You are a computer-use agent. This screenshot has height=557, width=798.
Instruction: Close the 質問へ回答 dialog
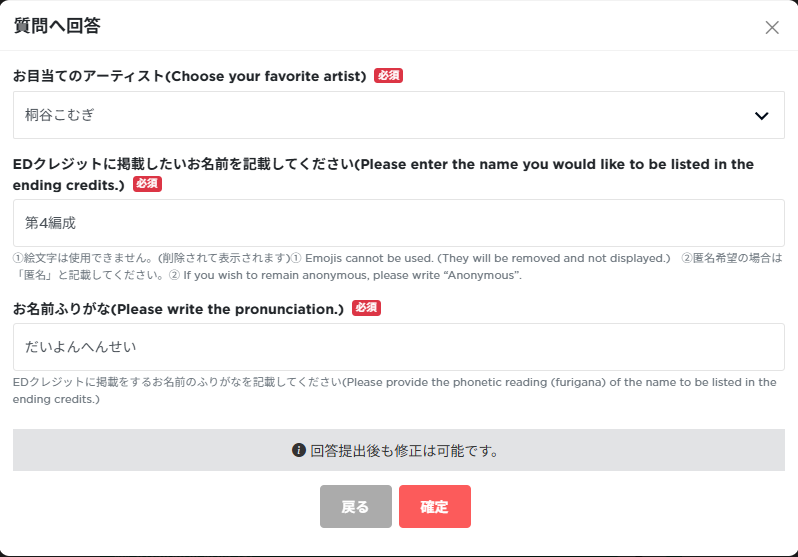772,27
